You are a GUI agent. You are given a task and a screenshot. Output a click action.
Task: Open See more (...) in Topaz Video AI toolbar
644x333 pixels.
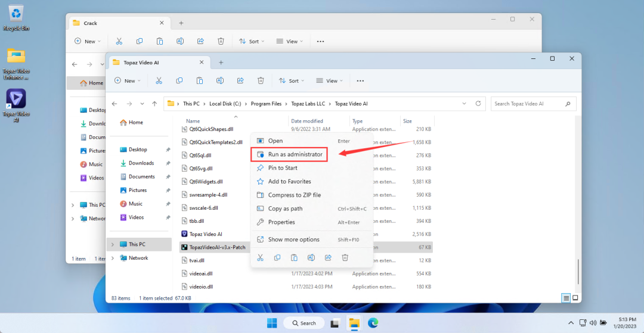(360, 81)
